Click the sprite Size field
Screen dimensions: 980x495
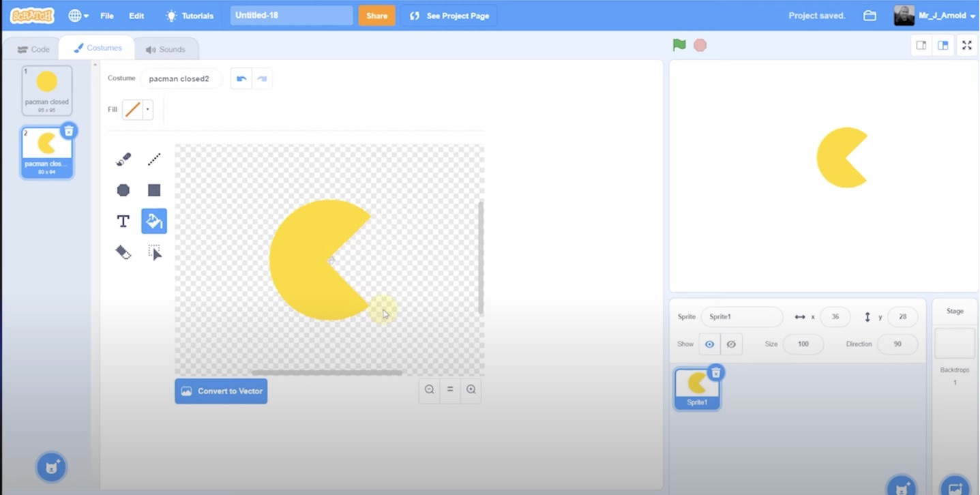point(803,344)
